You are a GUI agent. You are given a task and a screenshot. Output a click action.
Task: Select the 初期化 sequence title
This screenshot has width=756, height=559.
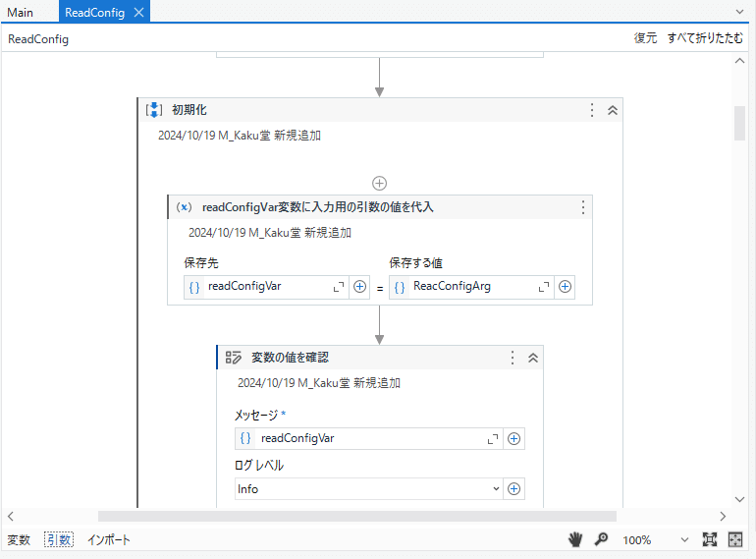(x=189, y=110)
